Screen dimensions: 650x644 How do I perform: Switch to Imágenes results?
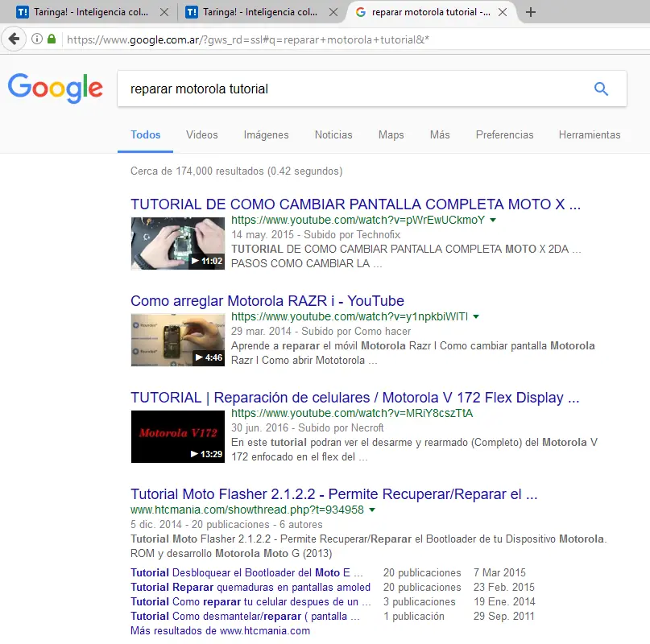point(266,135)
